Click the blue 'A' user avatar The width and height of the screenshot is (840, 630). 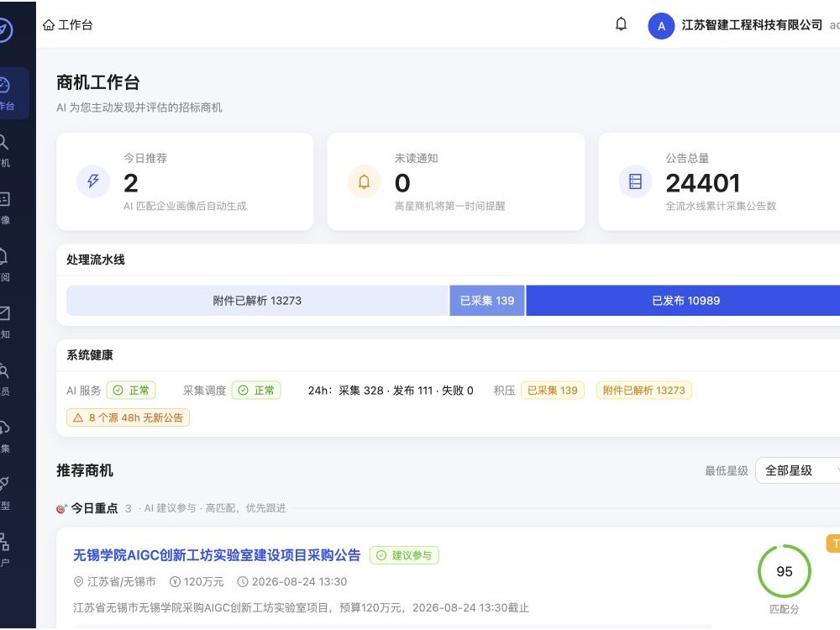[x=661, y=26]
